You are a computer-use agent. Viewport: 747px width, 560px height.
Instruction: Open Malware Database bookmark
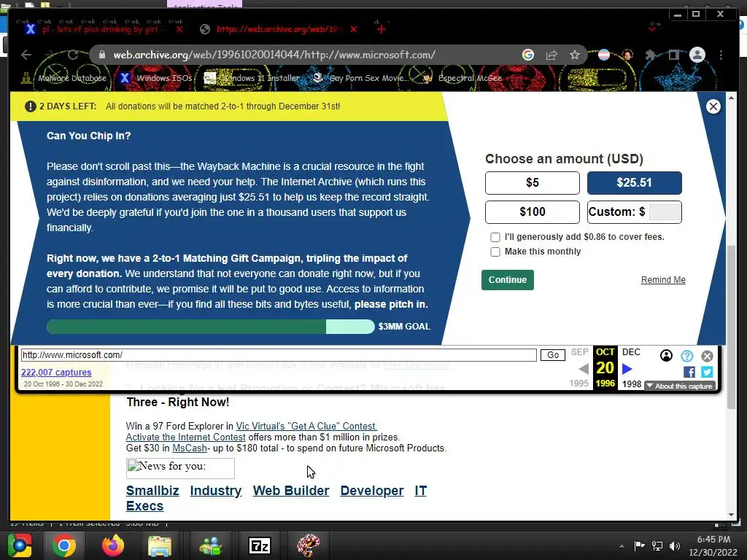coord(64,78)
